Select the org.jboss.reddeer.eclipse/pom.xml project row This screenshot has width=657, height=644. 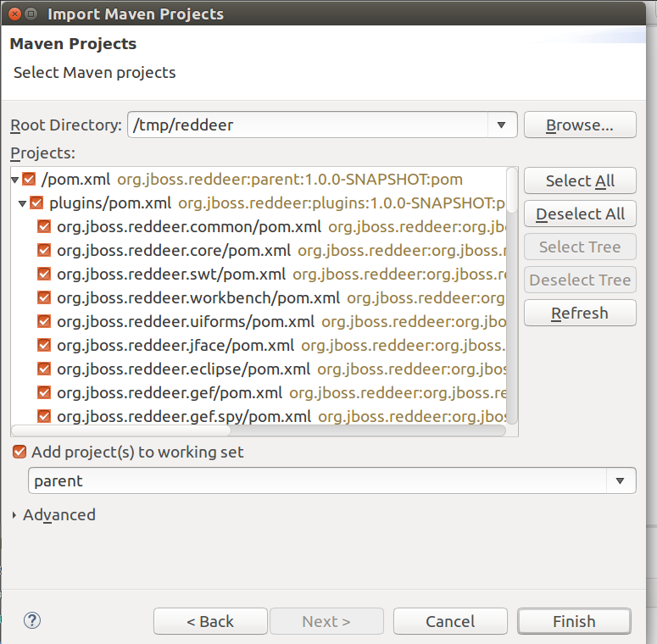click(183, 369)
